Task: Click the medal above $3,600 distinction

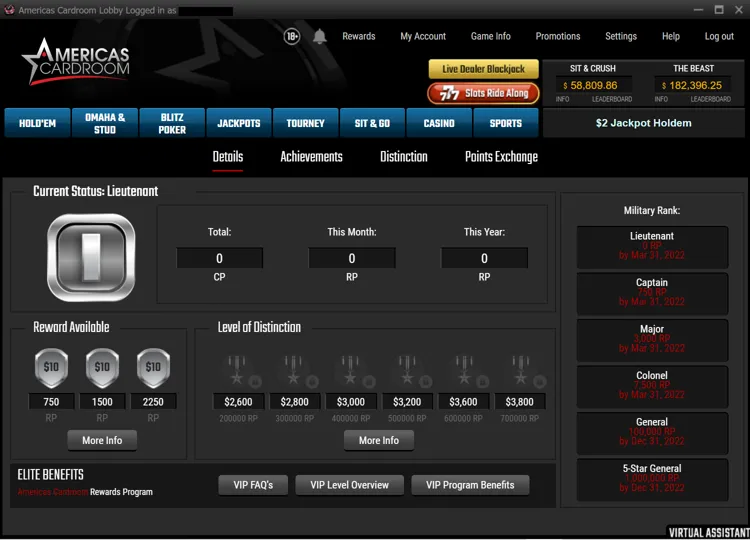Action: coord(463,371)
